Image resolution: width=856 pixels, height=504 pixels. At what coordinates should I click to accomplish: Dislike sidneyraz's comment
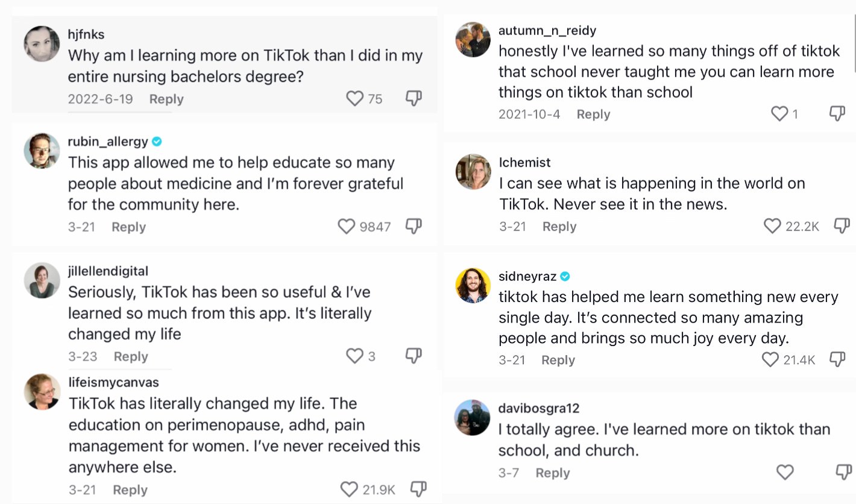tap(838, 360)
